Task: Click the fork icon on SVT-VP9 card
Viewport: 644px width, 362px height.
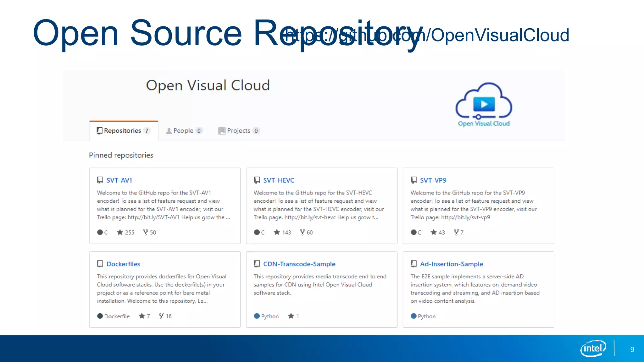Action: [456, 232]
